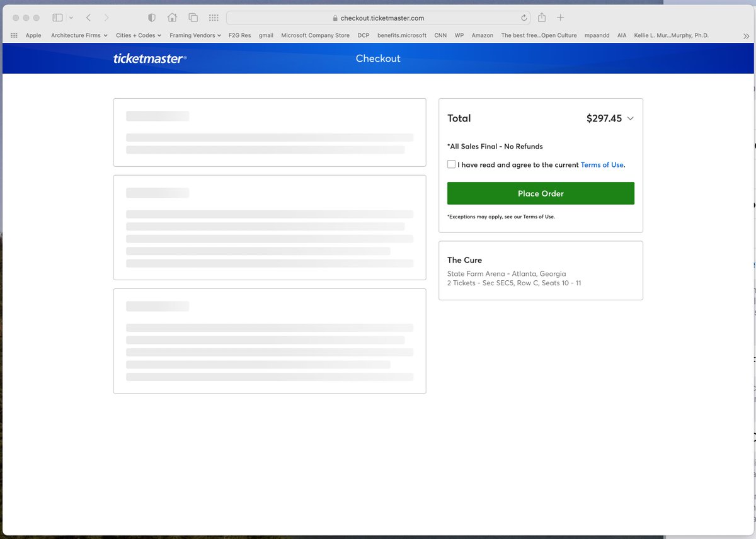This screenshot has height=539, width=756.
Task: Click the lock icon in address bar
Action: pyautogui.click(x=335, y=18)
